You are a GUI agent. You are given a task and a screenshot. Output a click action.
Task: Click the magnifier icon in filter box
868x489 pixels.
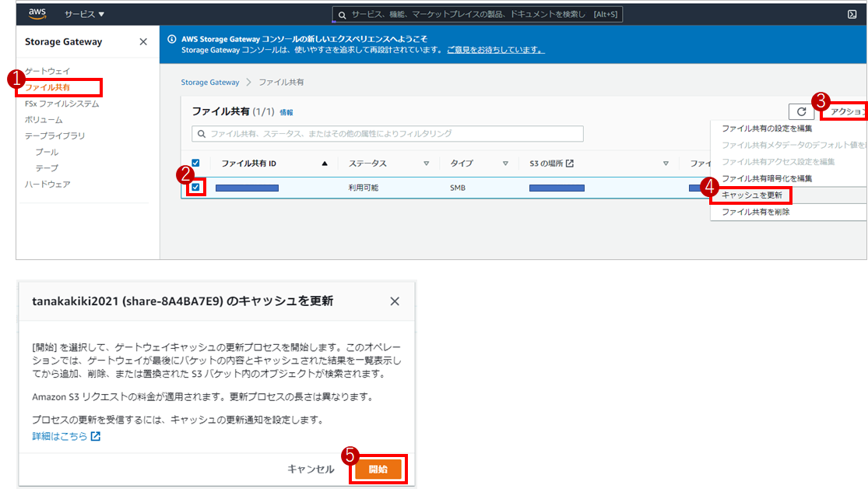202,133
